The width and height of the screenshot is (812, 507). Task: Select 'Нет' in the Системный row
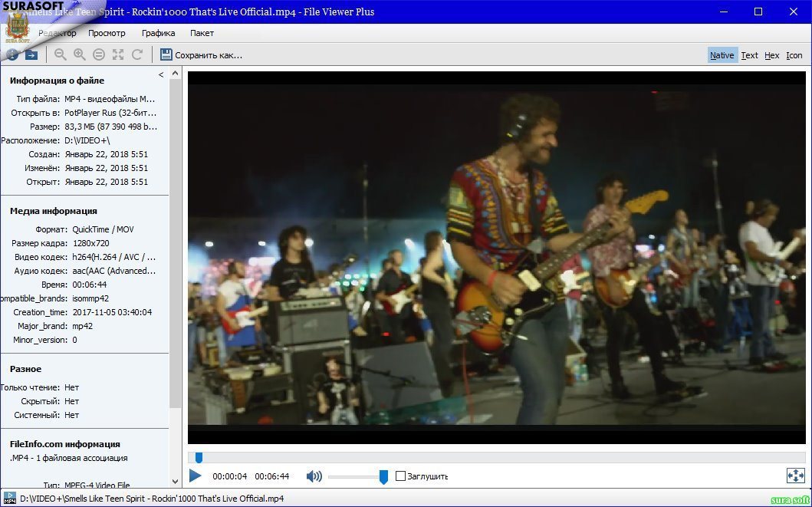click(x=71, y=415)
